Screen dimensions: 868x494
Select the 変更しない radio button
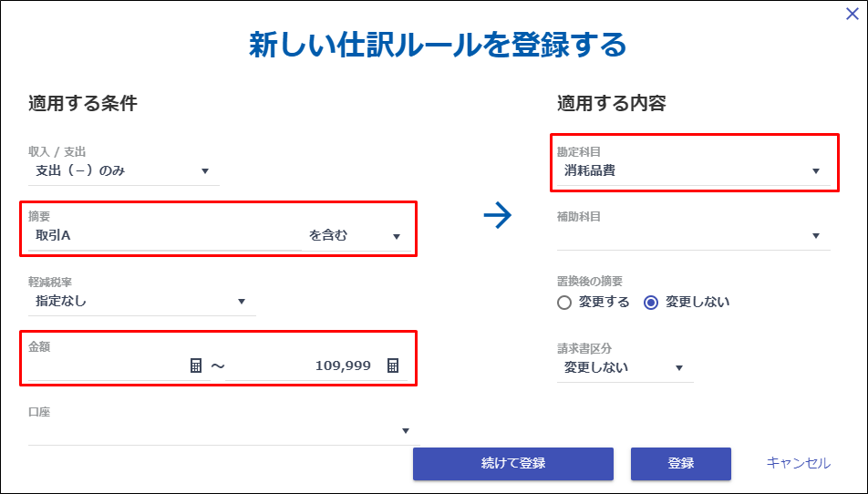click(651, 303)
